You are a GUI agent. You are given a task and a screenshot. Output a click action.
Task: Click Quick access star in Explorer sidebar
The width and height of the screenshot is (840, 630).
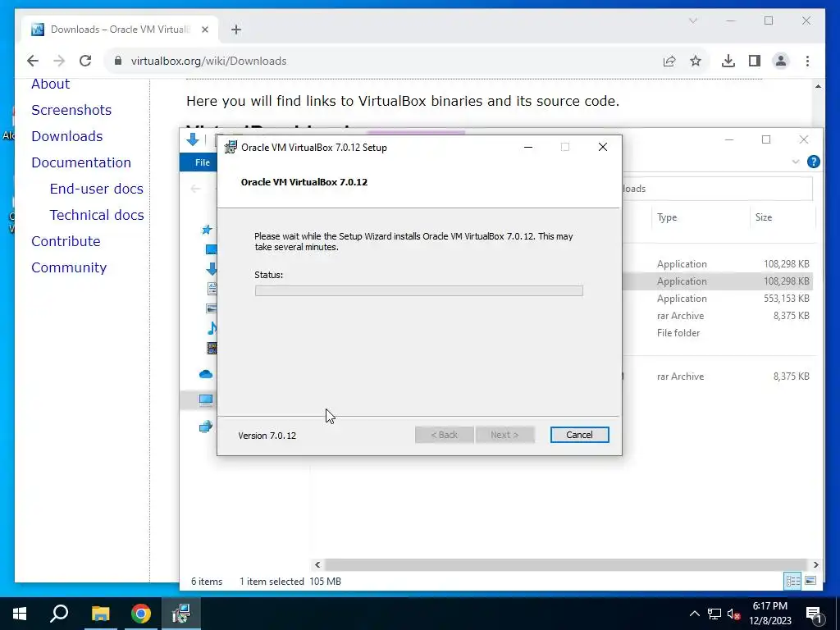(206, 230)
